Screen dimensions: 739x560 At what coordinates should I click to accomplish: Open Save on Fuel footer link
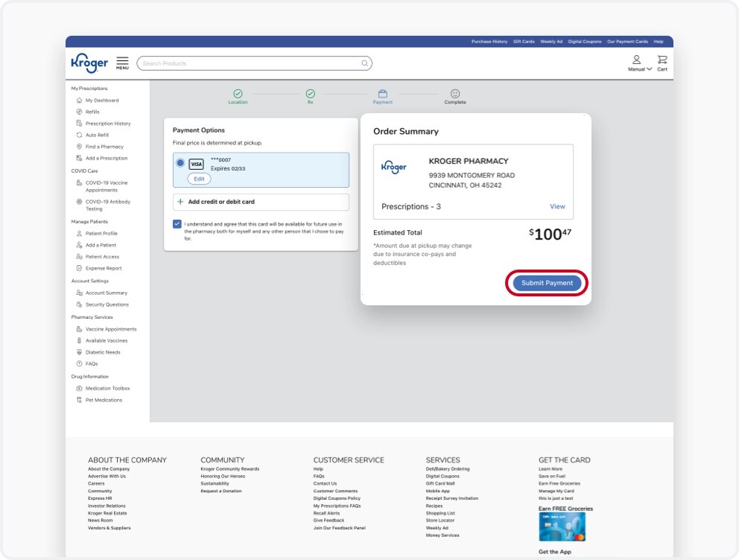[x=551, y=476]
